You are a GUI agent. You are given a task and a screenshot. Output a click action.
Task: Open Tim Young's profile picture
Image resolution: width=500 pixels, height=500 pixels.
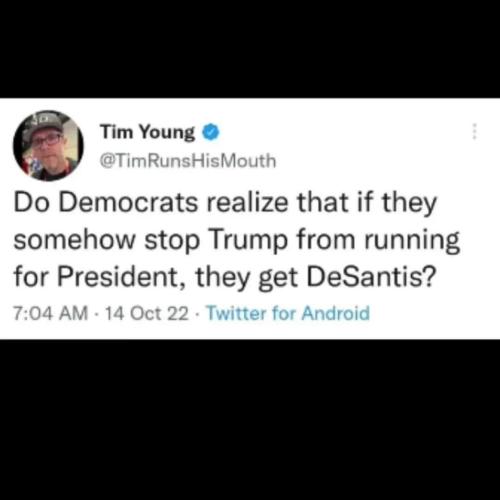click(x=49, y=146)
